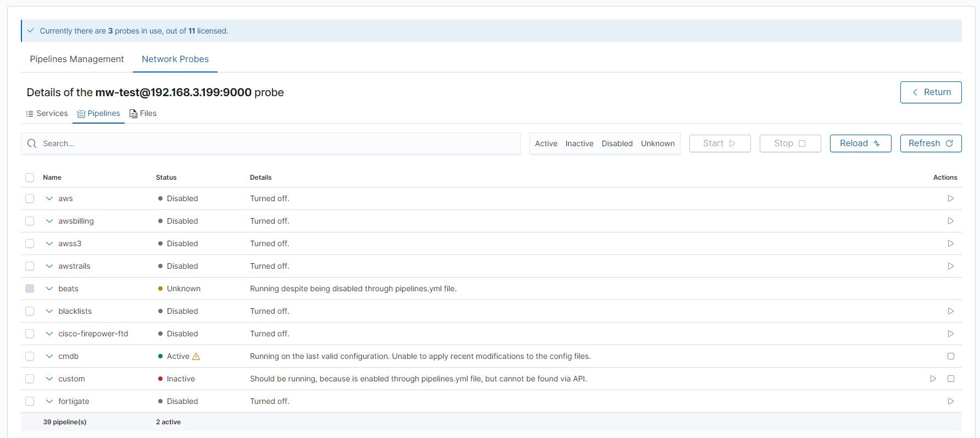
Task: Expand the awstrails pipeline details
Action: pos(49,266)
